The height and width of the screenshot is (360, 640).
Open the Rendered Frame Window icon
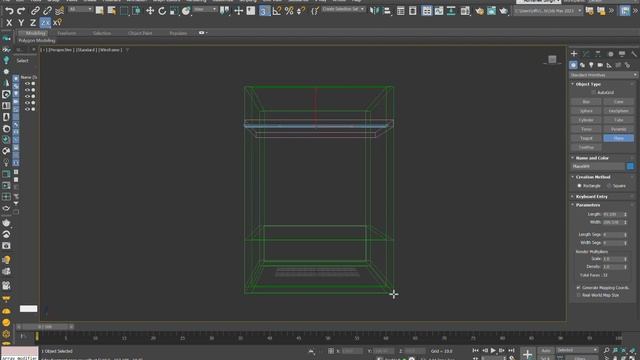[x=491, y=11]
